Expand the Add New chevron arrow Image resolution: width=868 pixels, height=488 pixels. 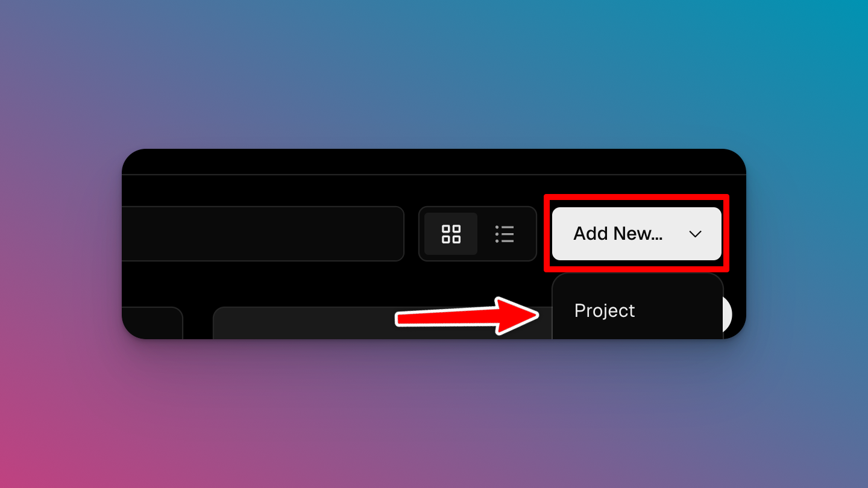coord(696,234)
